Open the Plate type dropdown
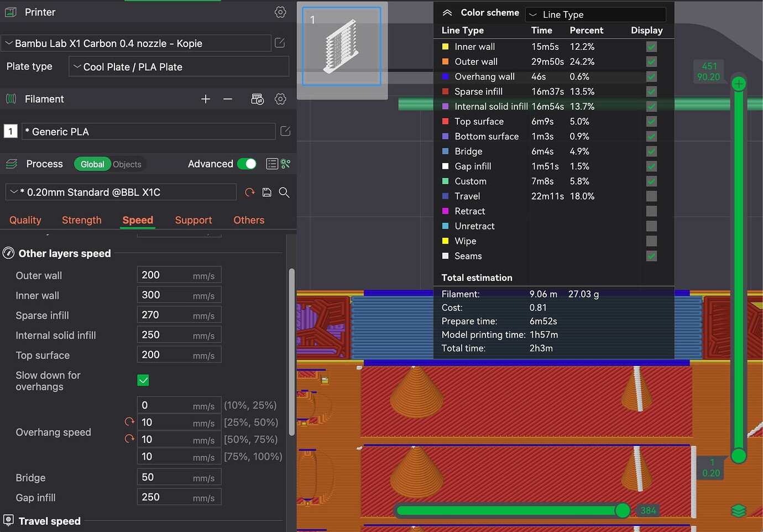Screen dimensions: 763x532 coord(179,67)
